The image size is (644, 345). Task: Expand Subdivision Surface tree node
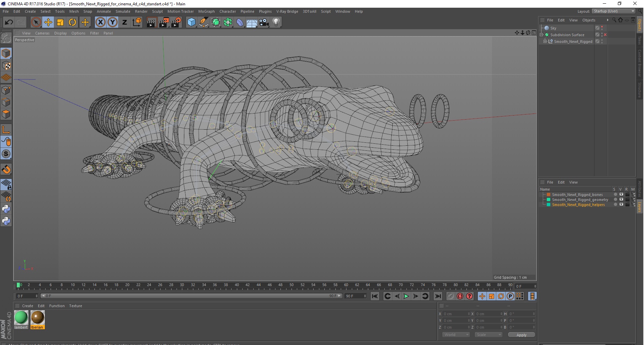(541, 35)
